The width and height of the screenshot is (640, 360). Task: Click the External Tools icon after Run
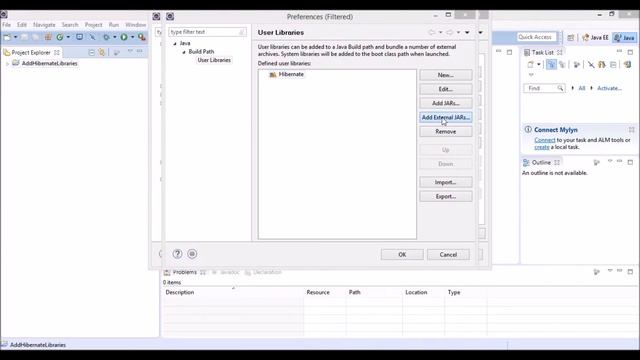coord(142,37)
